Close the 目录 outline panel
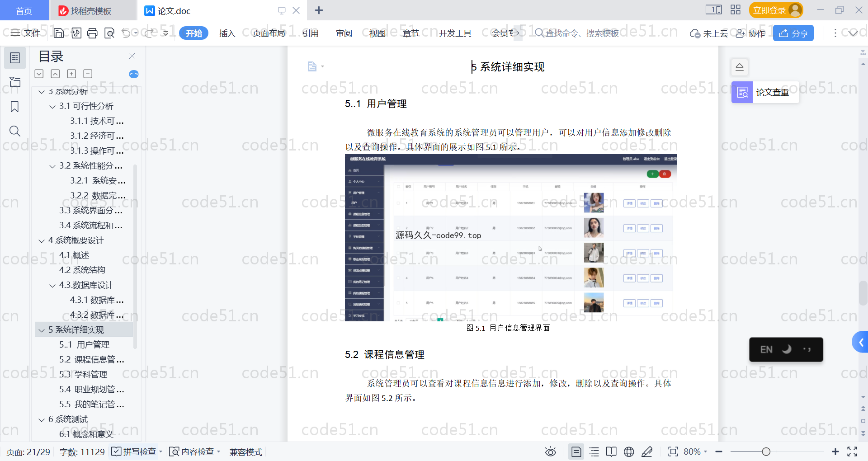Viewport: 868px width, 461px height. [x=132, y=56]
